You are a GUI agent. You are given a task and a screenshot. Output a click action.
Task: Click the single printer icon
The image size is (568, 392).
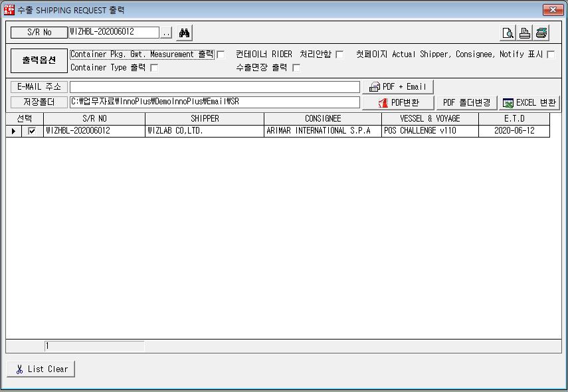click(x=525, y=33)
